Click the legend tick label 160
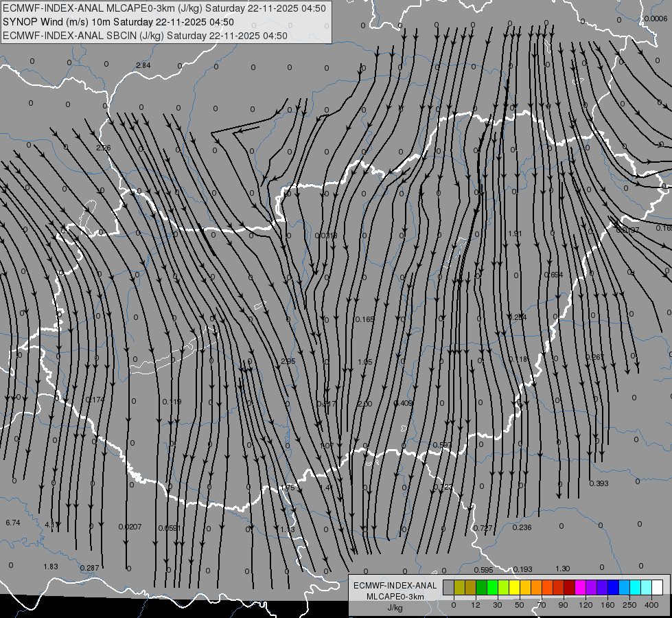Screen dimensions: 672x618 point(607,605)
